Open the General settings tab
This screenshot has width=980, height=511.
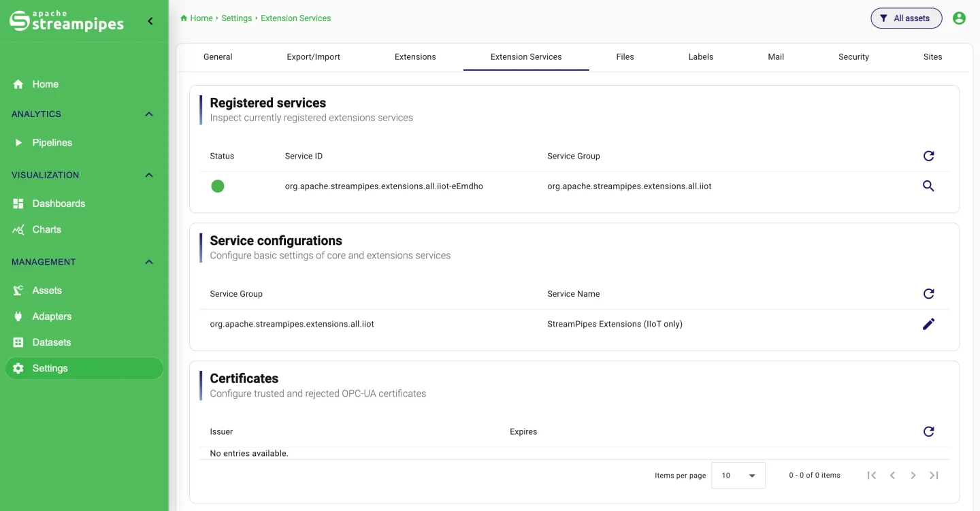click(x=218, y=57)
